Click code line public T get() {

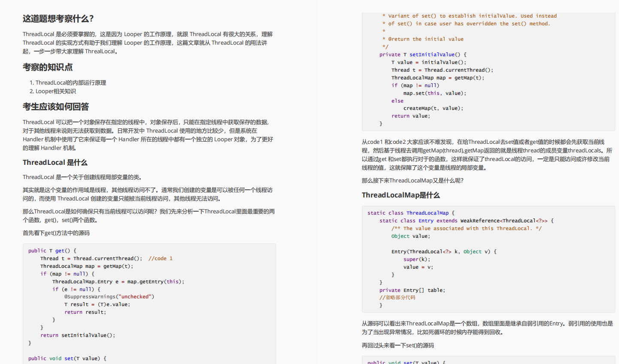pos(52,251)
